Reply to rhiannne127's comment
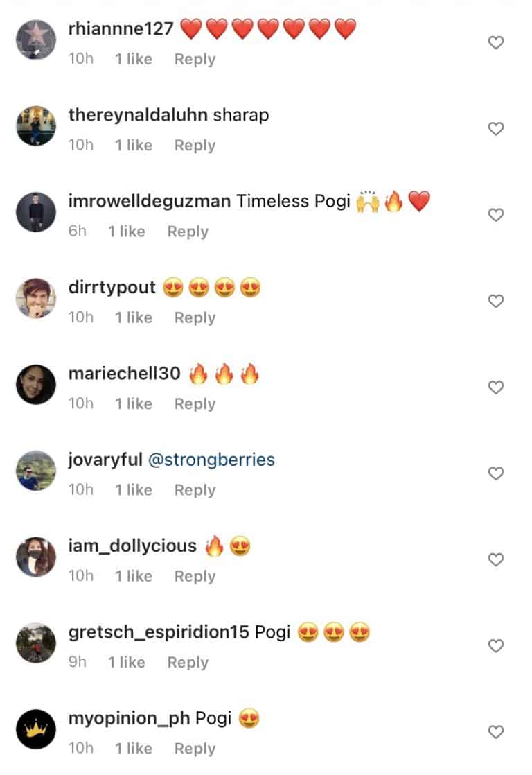This screenshot has width=532, height=775. pos(195,60)
